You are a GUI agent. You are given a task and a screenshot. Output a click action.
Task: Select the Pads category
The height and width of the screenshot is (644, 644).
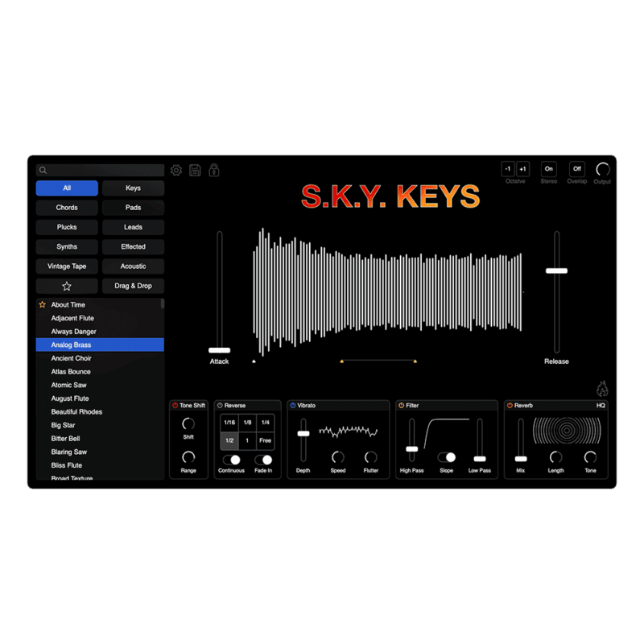133,208
